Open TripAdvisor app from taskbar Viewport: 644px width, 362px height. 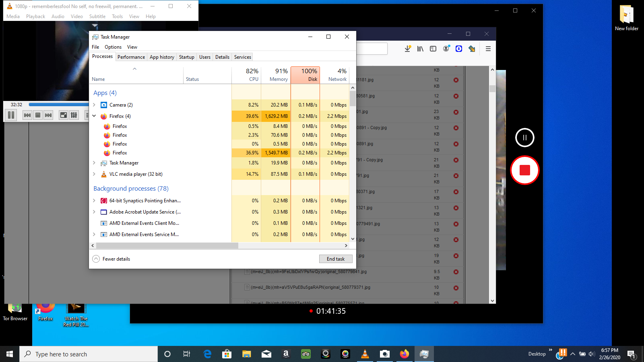point(306,354)
